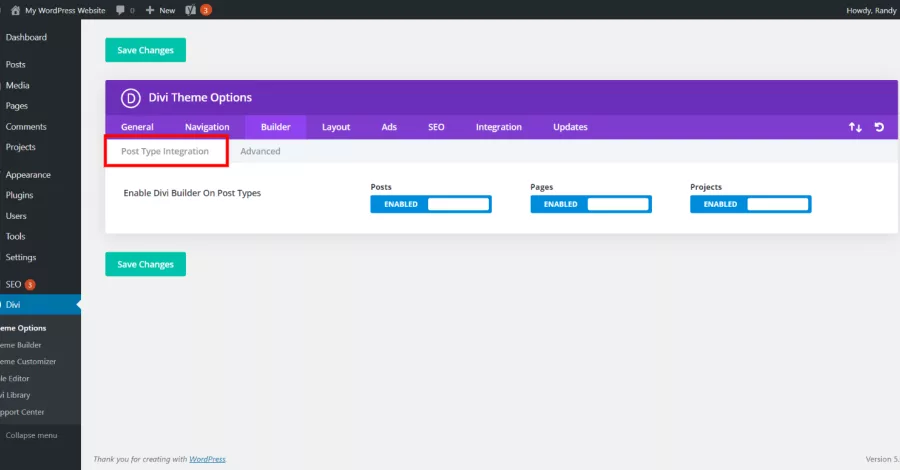Click the plus New icon in admin bar

150,10
